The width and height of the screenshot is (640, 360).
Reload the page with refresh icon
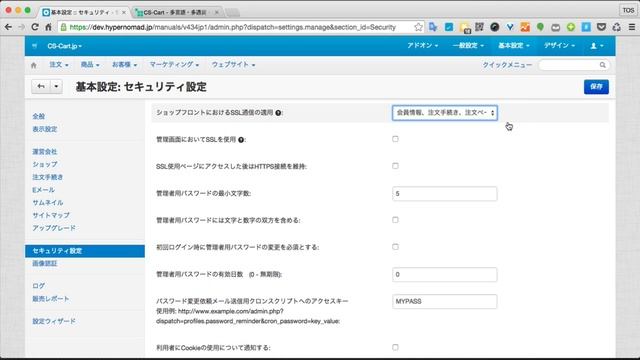tap(35, 27)
